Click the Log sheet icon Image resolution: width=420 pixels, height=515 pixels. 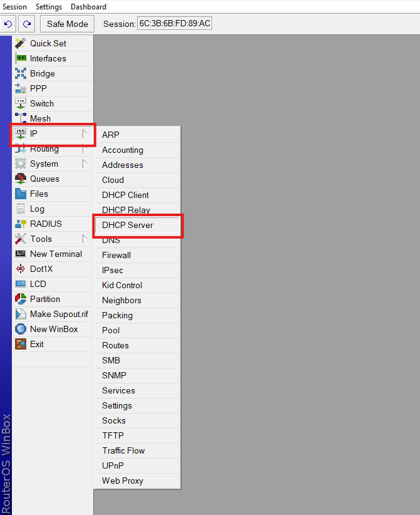coord(21,209)
